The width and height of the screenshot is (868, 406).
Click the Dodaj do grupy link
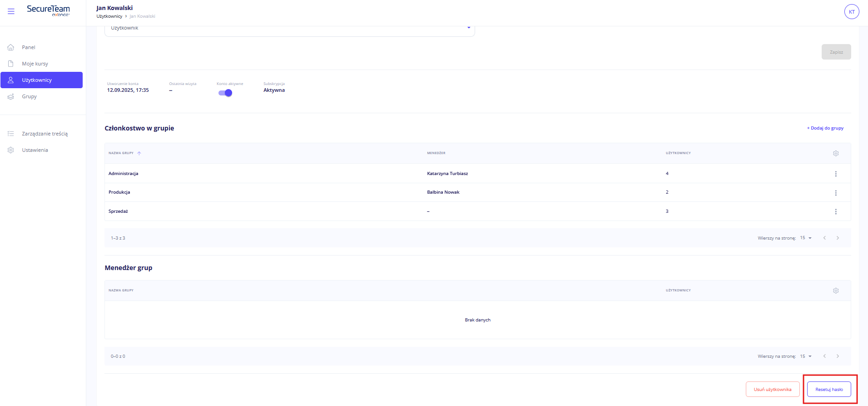point(825,128)
